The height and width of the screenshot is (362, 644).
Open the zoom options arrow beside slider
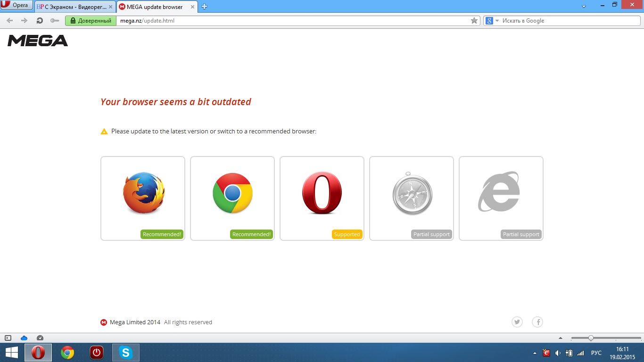(x=561, y=338)
